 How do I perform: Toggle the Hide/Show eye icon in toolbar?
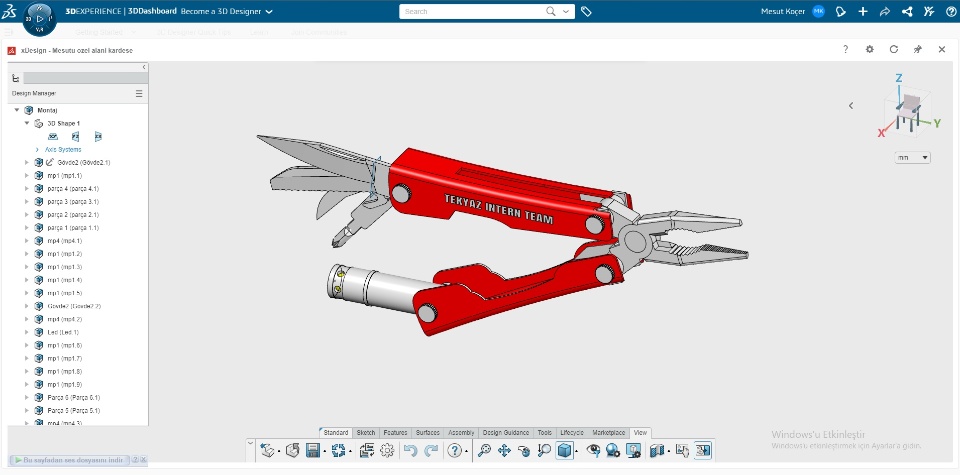(593, 451)
